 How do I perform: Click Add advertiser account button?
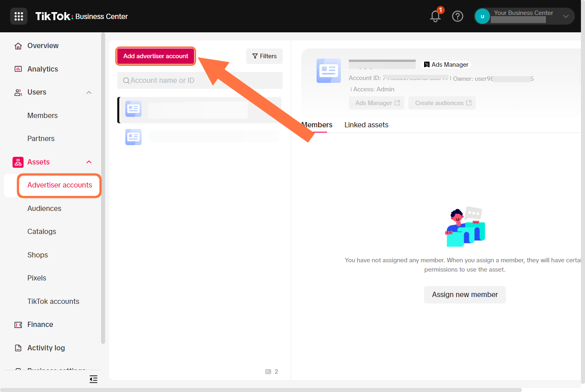point(156,56)
